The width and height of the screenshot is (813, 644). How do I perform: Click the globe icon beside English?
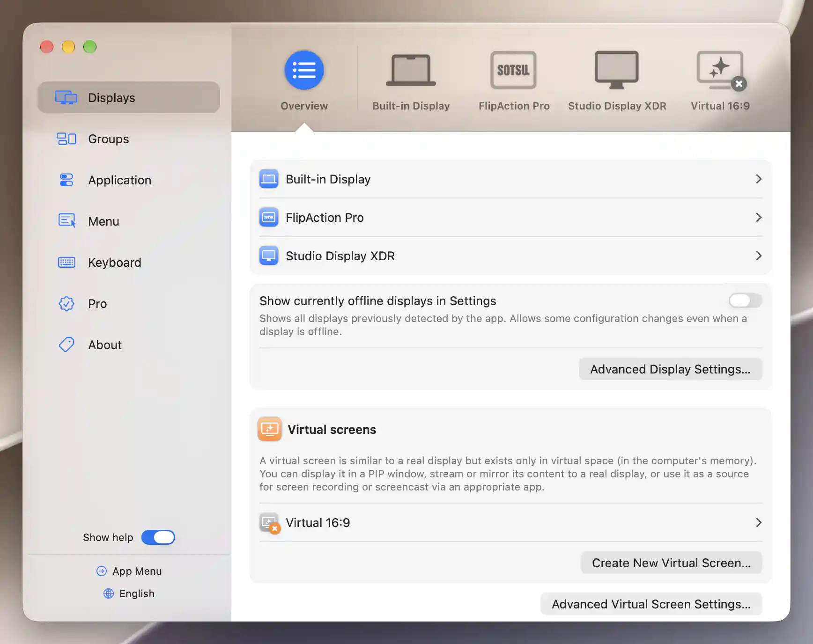pyautogui.click(x=109, y=593)
